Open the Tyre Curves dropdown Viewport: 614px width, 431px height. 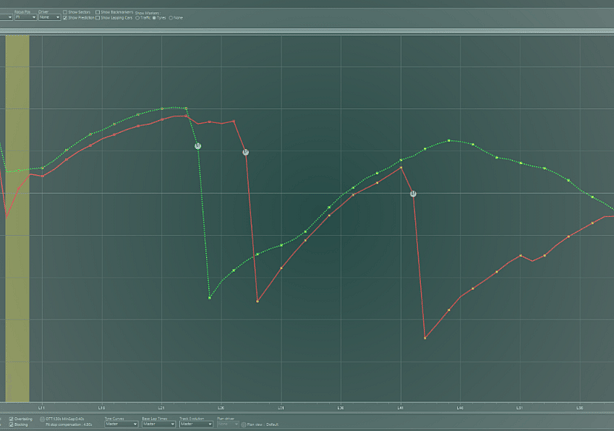pyautogui.click(x=121, y=424)
